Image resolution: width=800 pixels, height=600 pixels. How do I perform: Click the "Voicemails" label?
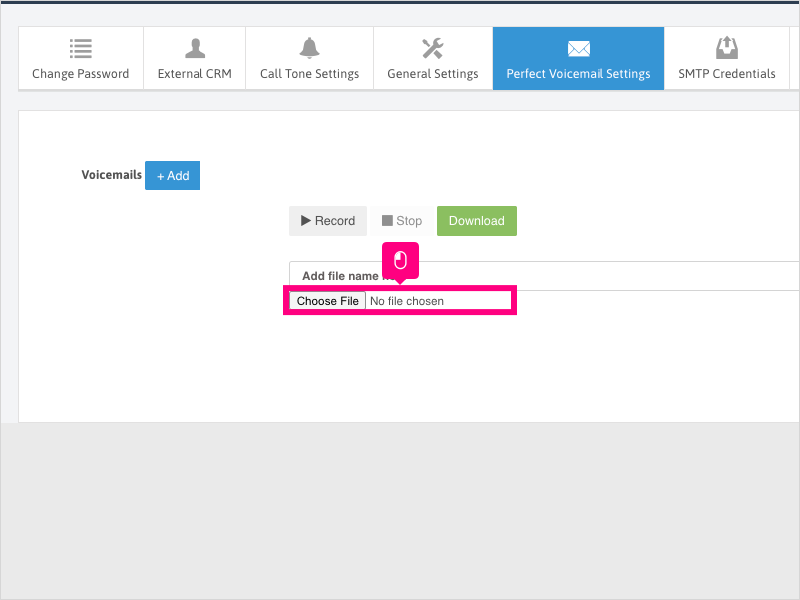[x=111, y=175]
